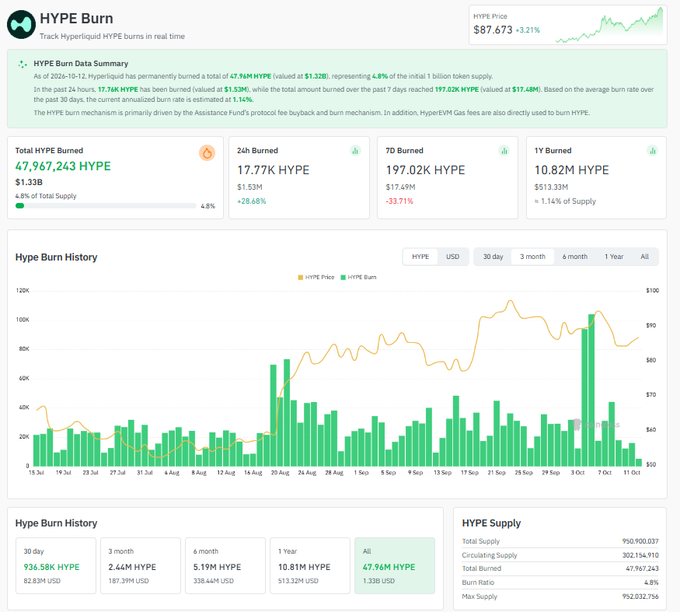680x612 pixels.
Task: Click the 47,967,243 HYPE total value
Action: pos(63,166)
